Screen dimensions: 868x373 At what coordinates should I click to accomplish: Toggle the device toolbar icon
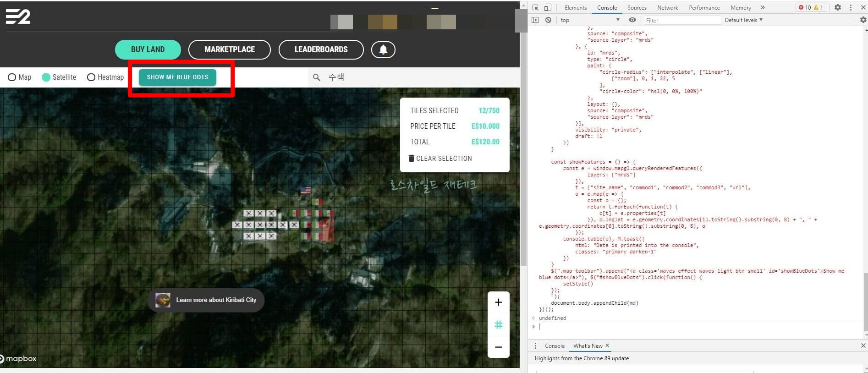[548, 7]
